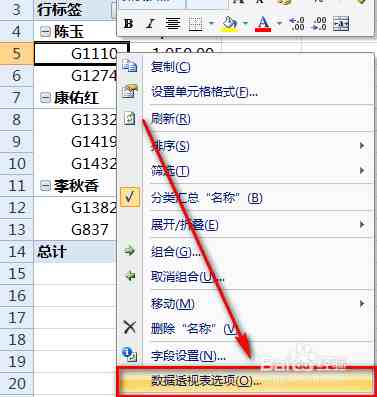Collapse the 康佑红 group
Image resolution: width=377 pixels, height=397 pixels.
[x=45, y=98]
